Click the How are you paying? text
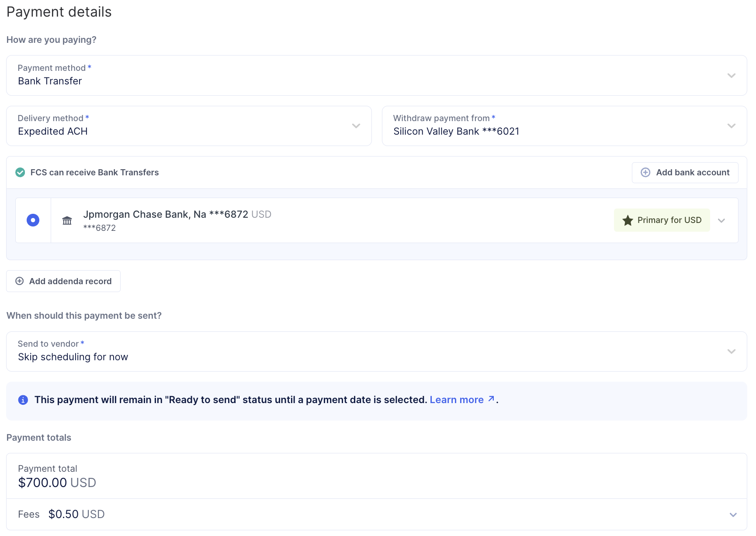This screenshot has height=536, width=756. (x=51, y=40)
